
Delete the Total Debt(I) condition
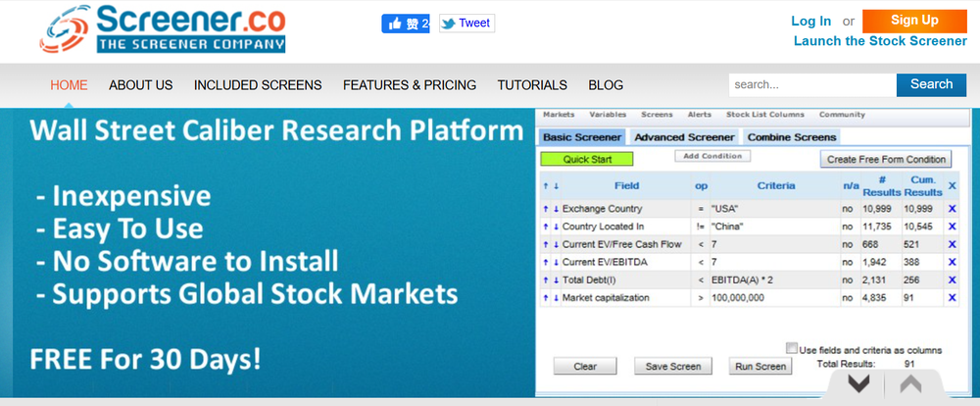tap(952, 280)
